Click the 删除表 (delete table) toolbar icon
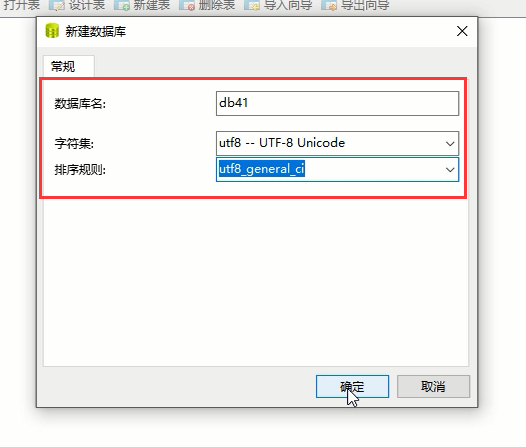This screenshot has width=526, height=447. point(187,5)
